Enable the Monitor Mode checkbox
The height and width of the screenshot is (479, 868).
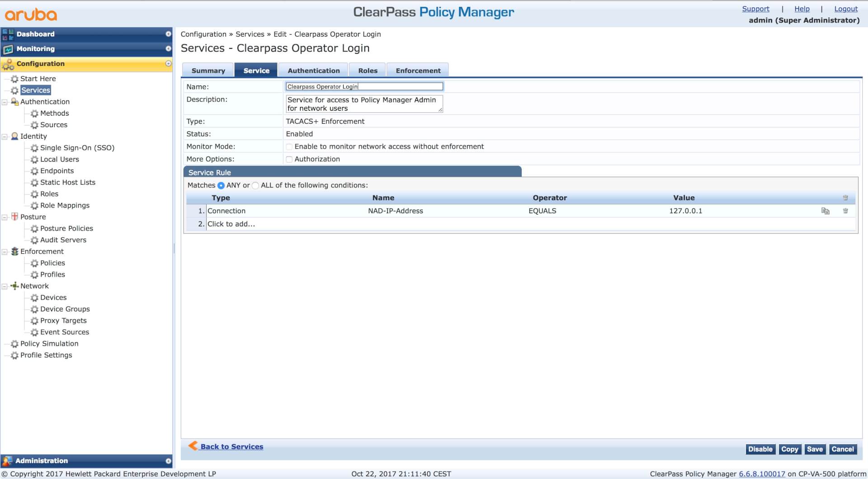[x=289, y=147]
